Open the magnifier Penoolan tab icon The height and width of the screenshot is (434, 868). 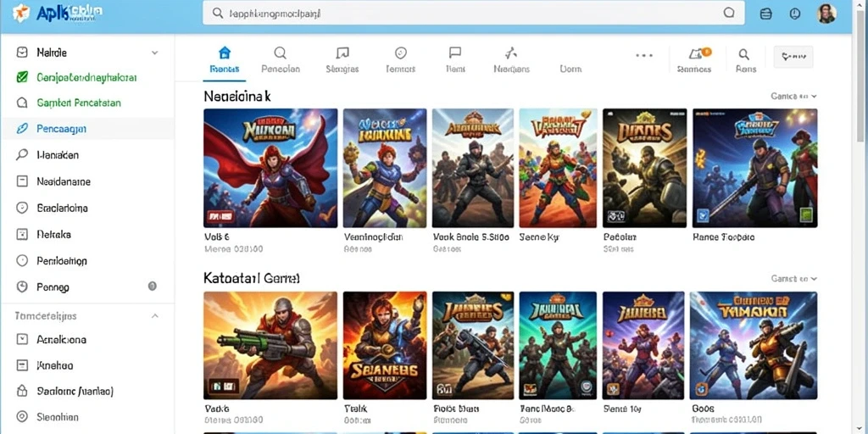[280, 53]
